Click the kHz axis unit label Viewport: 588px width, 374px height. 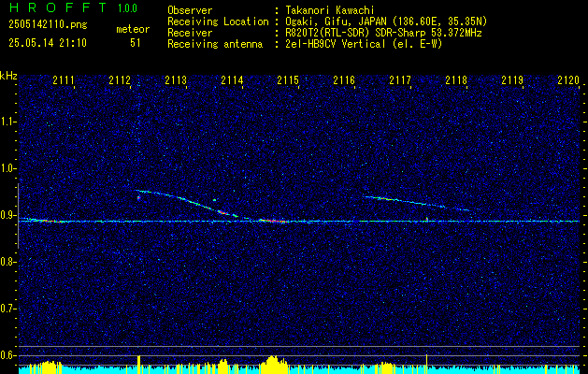point(8,76)
